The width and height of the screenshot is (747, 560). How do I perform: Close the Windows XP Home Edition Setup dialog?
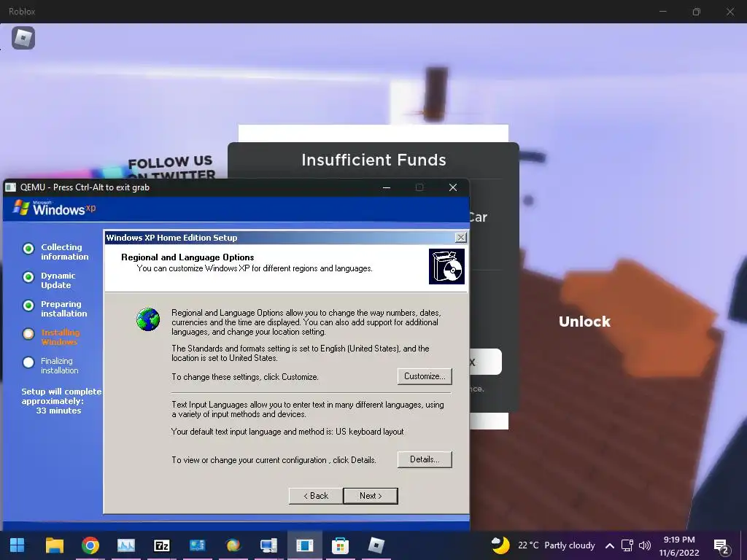(x=461, y=238)
